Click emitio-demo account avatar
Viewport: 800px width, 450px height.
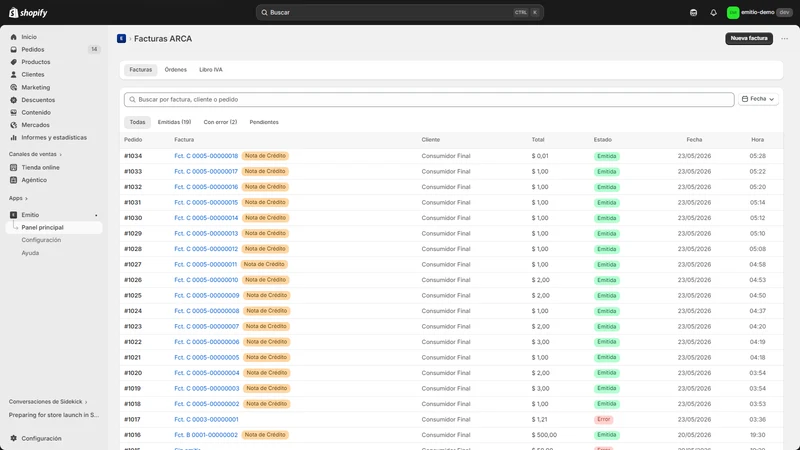733,13
